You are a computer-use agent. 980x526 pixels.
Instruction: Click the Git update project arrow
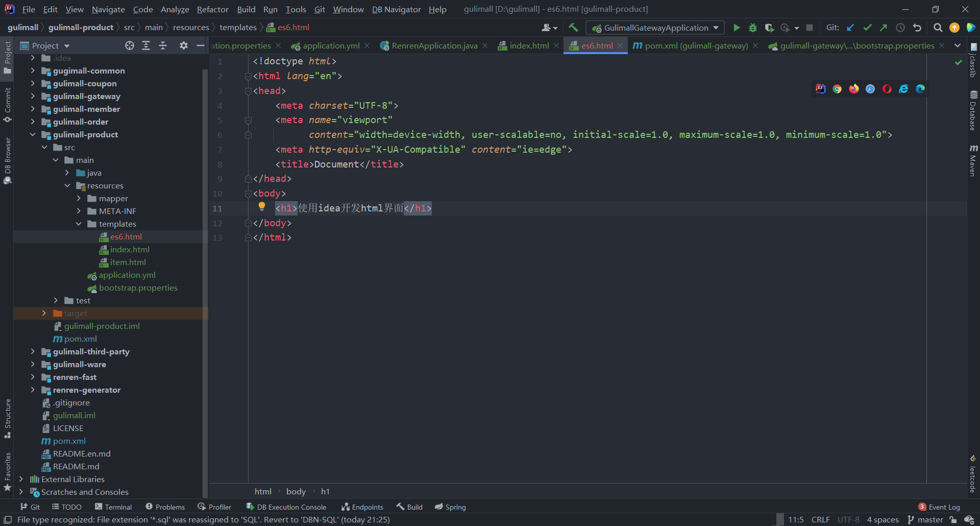click(850, 28)
